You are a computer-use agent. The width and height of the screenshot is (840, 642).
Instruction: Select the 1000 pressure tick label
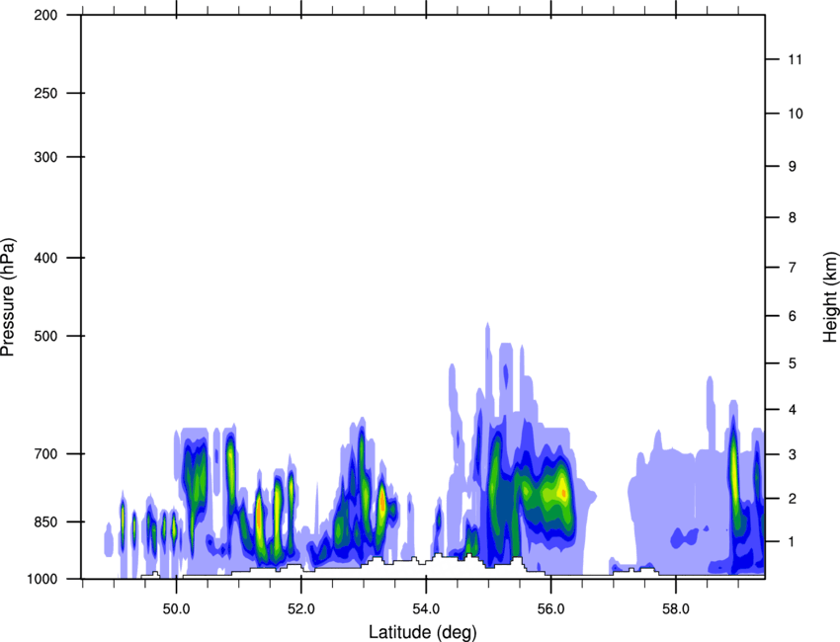42,579
